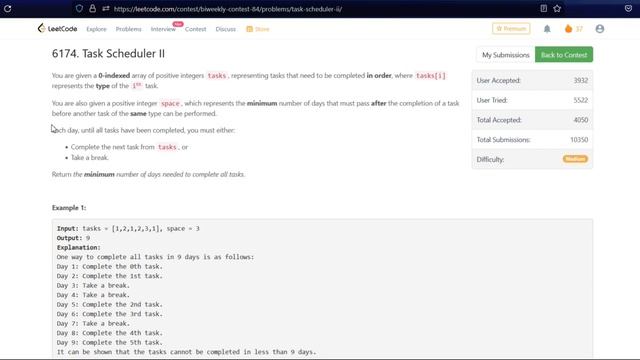Click the 'Output: 9' line
The height and width of the screenshot is (360, 640).
[73, 238]
